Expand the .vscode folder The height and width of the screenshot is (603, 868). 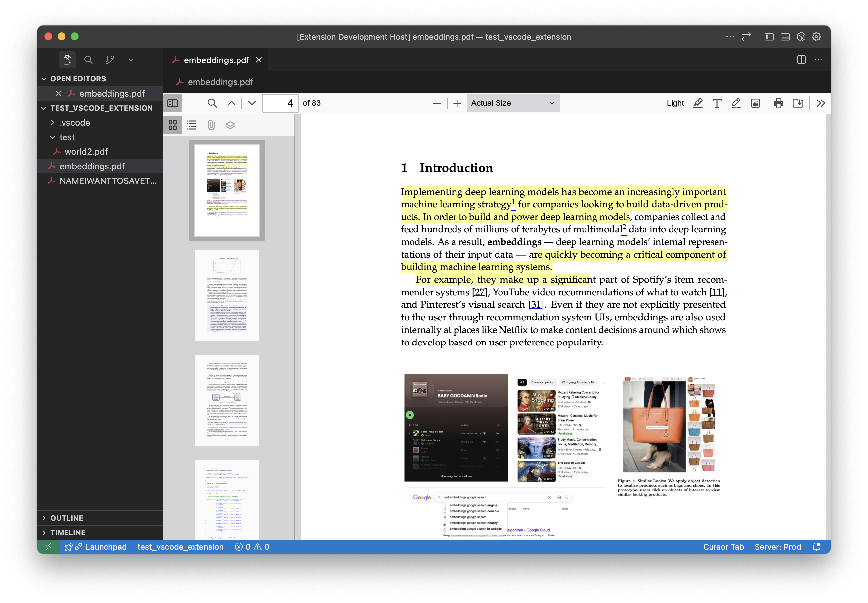[x=75, y=122]
